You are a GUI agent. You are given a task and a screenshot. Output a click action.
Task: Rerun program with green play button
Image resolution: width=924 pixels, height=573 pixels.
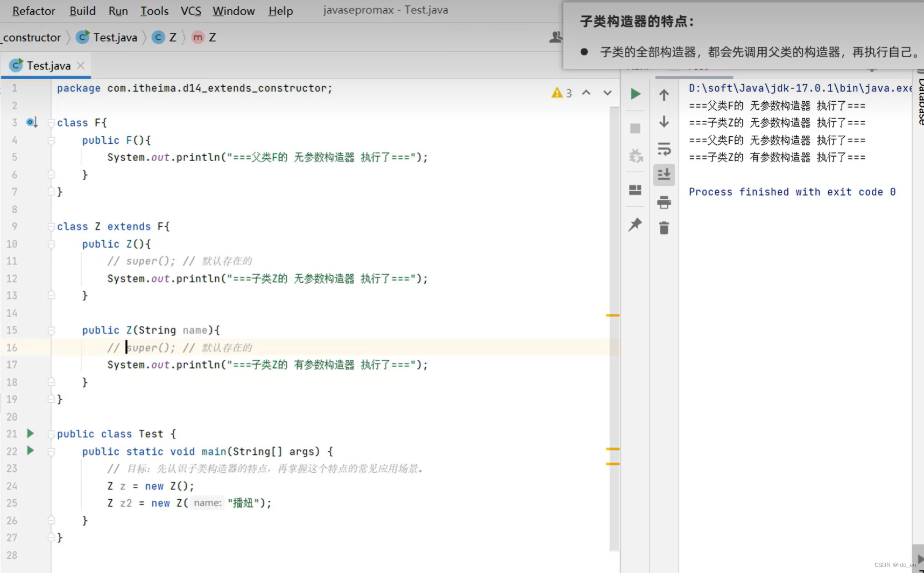[x=636, y=94]
